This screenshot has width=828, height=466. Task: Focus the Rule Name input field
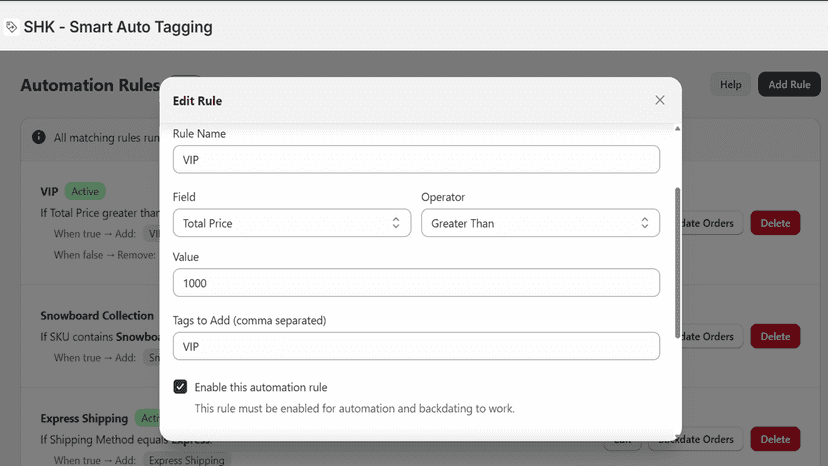[416, 160]
